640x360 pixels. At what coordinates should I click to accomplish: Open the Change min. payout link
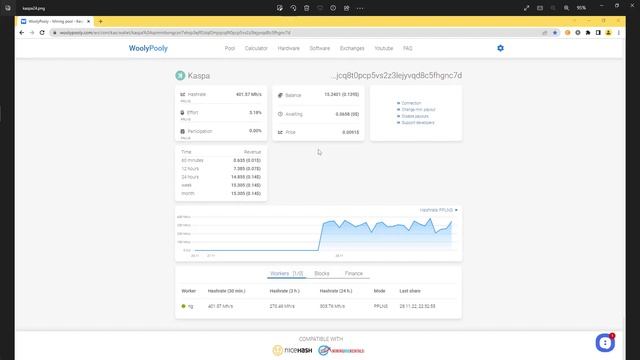coord(418,109)
